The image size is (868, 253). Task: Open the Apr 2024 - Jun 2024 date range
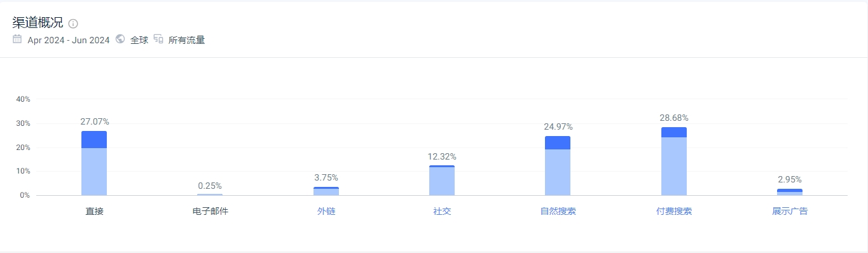(69, 40)
